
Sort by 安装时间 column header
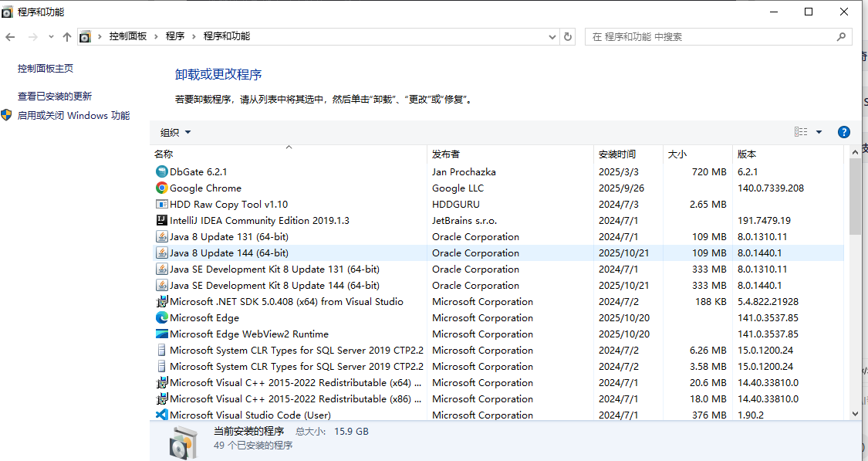628,154
